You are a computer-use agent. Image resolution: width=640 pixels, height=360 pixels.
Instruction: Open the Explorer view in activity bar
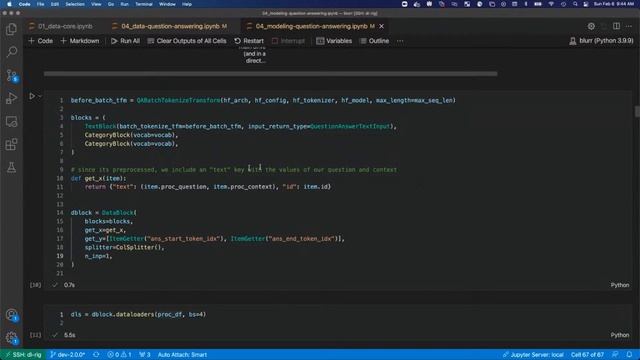point(11,29)
